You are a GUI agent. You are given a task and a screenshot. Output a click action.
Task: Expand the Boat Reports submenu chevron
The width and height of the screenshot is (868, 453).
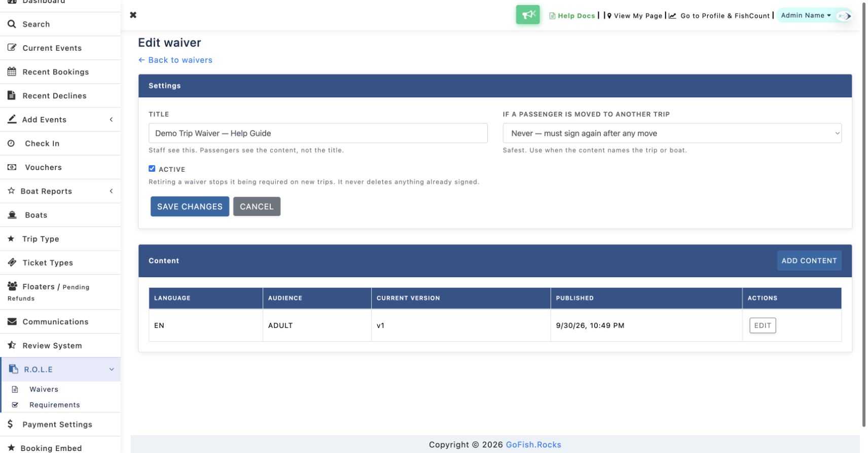point(111,191)
